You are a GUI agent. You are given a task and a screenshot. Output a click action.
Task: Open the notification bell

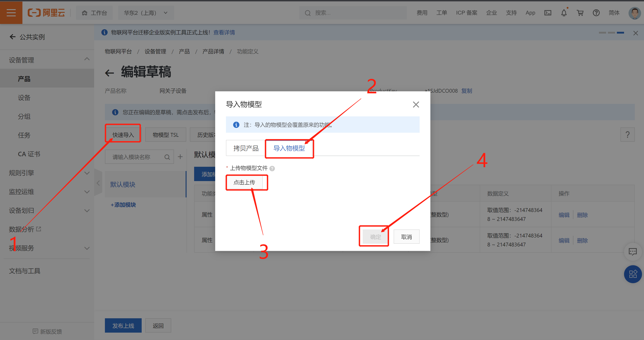[x=564, y=13]
